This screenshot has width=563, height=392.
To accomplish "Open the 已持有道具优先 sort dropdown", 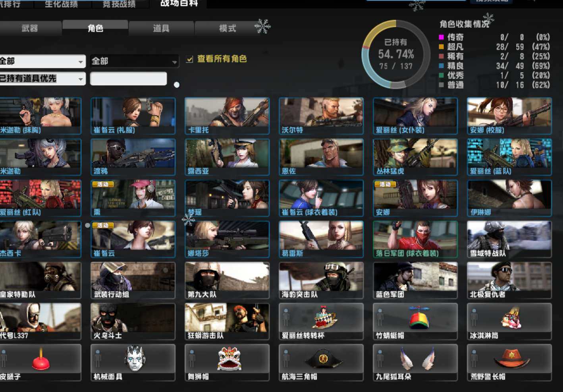I will click(x=42, y=79).
